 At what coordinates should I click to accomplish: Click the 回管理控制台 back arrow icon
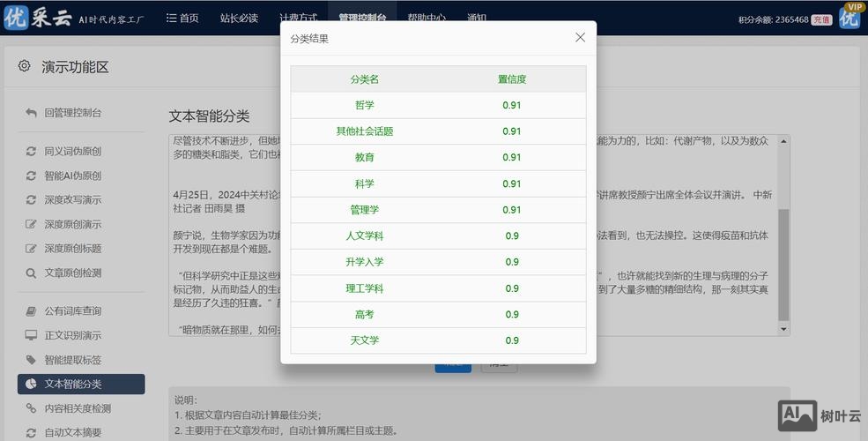[31, 113]
